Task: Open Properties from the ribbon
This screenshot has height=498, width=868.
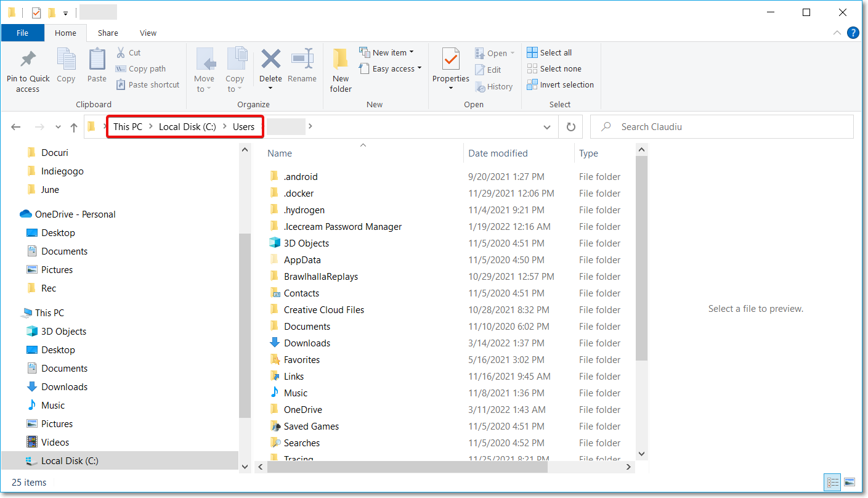Action: click(450, 60)
